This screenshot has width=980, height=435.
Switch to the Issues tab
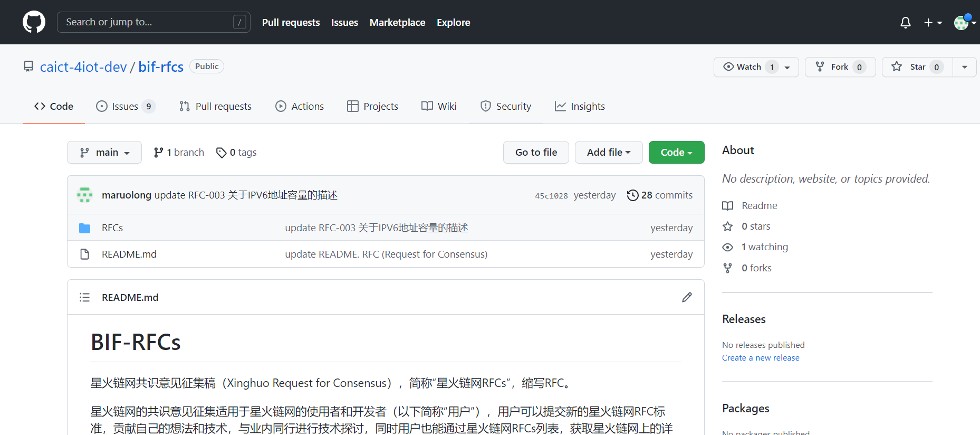pyautogui.click(x=125, y=107)
